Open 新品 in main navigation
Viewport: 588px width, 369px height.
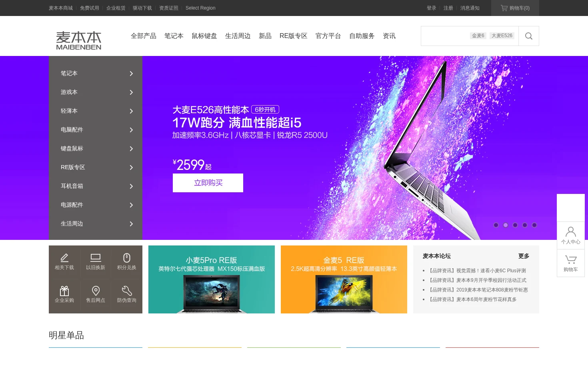pyautogui.click(x=265, y=36)
